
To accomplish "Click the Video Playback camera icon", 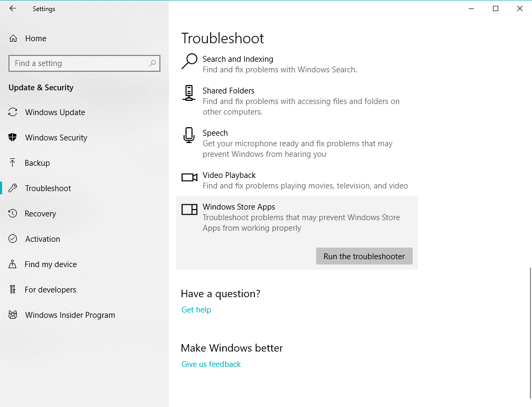I will point(189,177).
